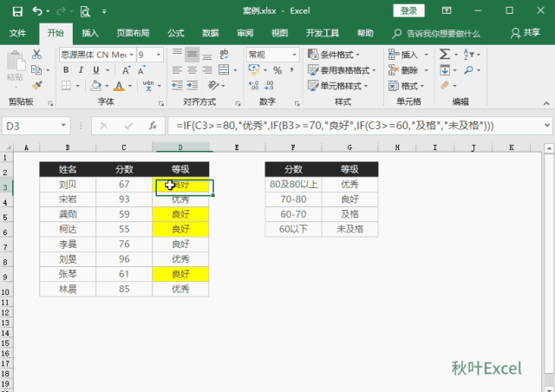Copy selection with the copy icon
Screen dimensions: 555x392
pyautogui.click(x=36, y=69)
